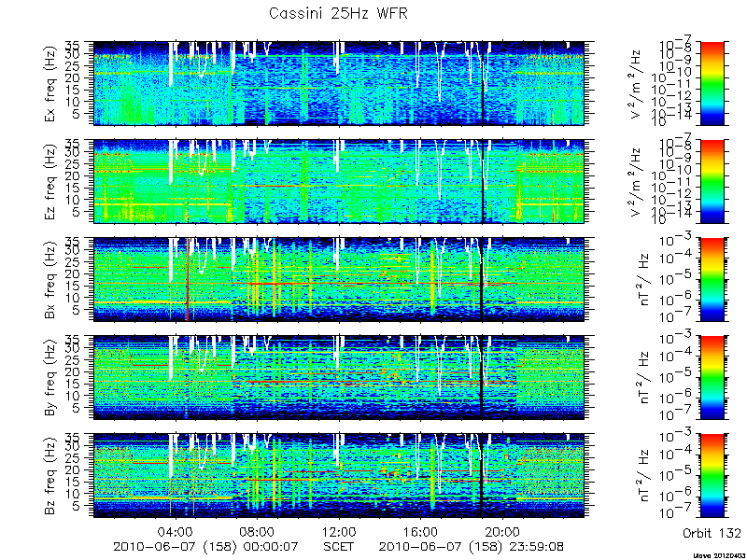747x560 pixels.
Task: Select the 'Ex freq (Hz)' axis label
Action: [51, 83]
